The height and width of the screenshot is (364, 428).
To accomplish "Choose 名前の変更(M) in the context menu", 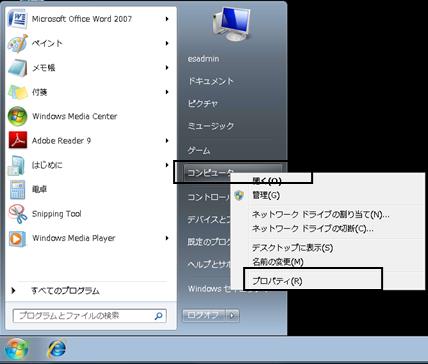I will click(x=278, y=262).
